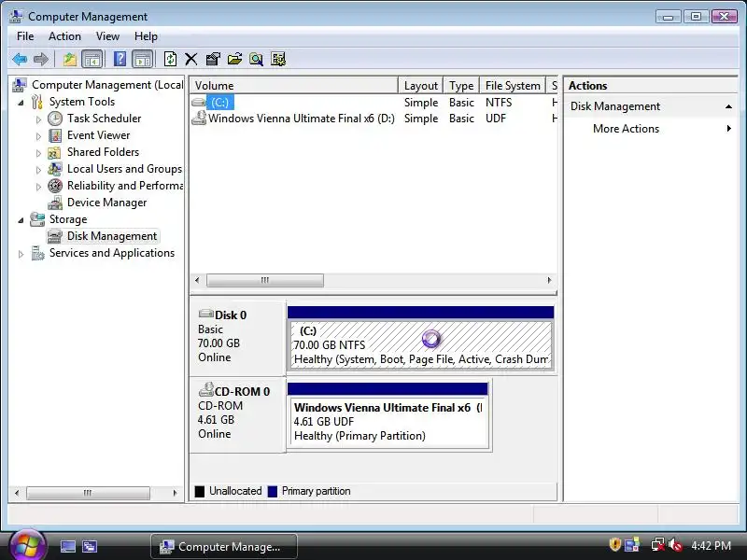Click the CD-ROM 0 disc icon
Viewport: 747px width, 560px height.
(x=205, y=389)
